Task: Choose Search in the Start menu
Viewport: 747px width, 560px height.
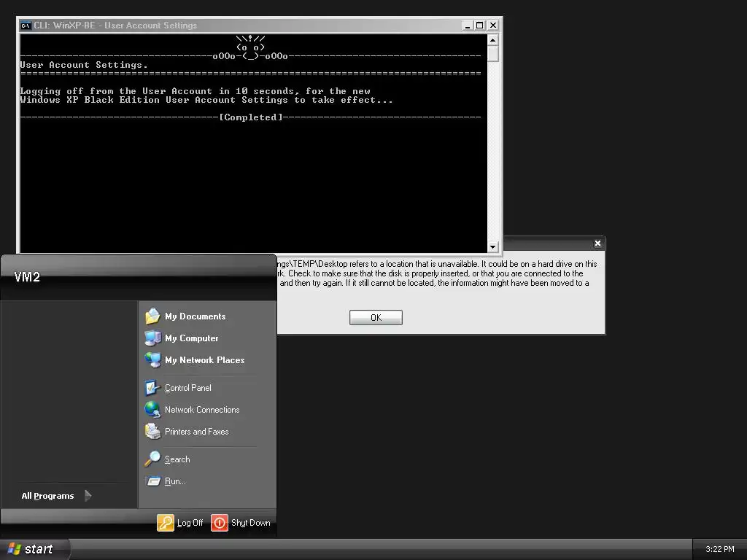Action: [x=177, y=459]
